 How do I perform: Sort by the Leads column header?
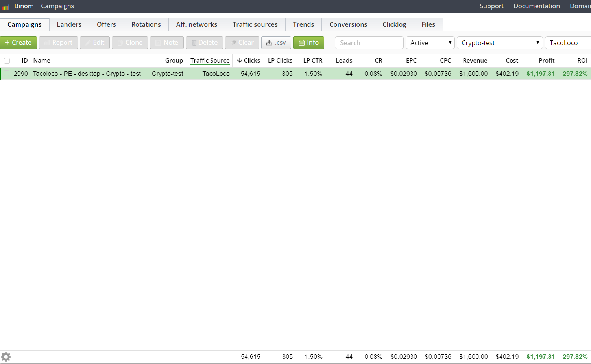(x=344, y=61)
